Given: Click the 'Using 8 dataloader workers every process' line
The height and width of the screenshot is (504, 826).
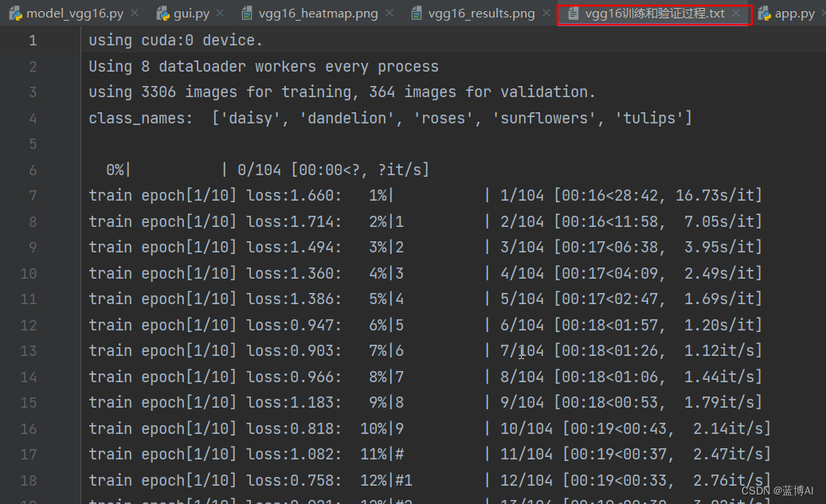Looking at the screenshot, I should 264,67.
